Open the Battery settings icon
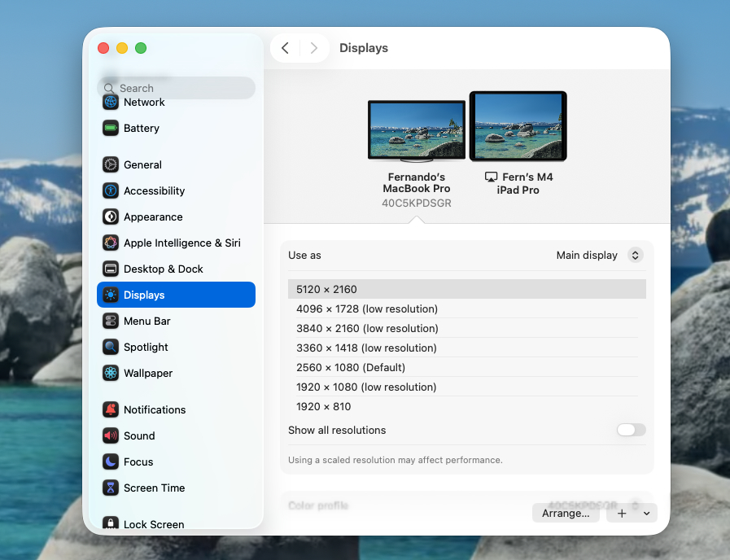The width and height of the screenshot is (730, 560). (x=111, y=128)
